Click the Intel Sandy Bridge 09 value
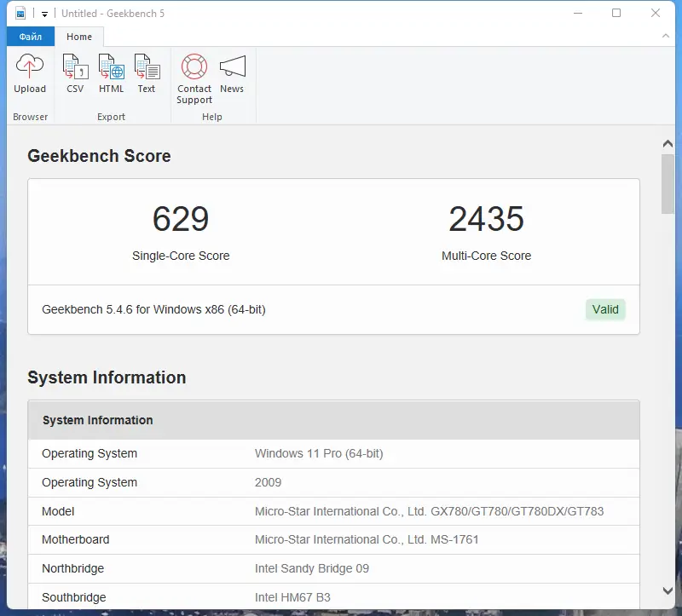Viewport: 682px width, 616px height. coord(312,568)
